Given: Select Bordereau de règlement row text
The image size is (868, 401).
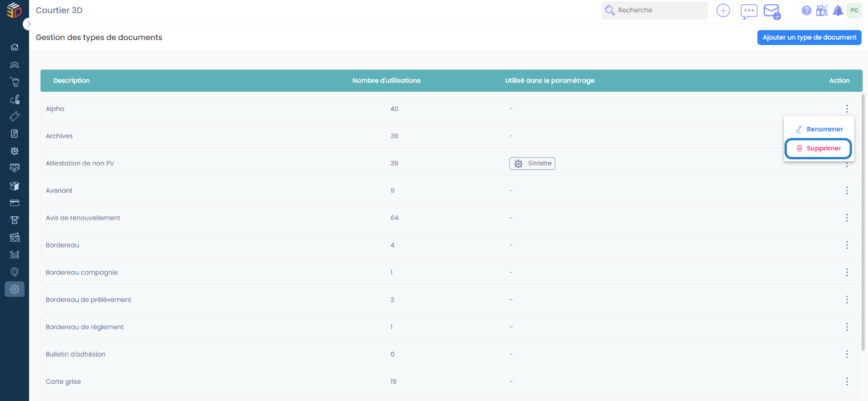Looking at the screenshot, I should click(x=85, y=326).
